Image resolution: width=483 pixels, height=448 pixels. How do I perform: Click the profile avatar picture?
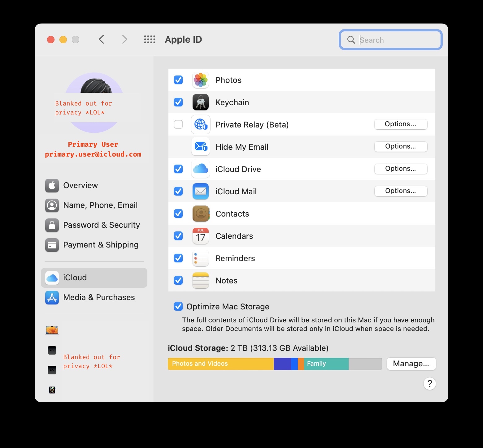94,103
